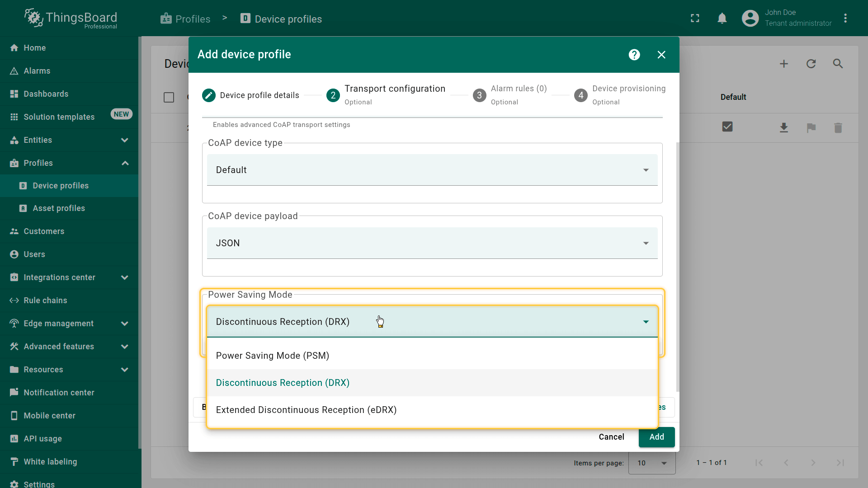Click the search magnifier icon

coord(838,64)
